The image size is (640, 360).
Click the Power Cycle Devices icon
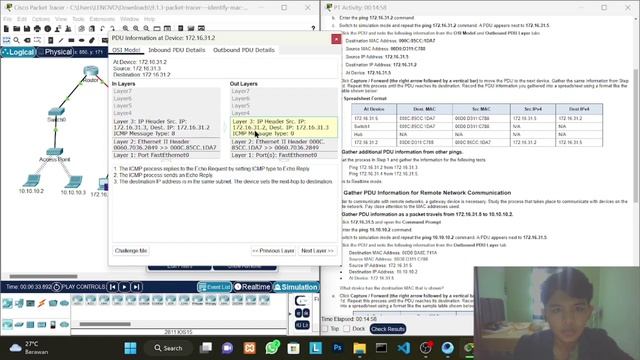point(57,287)
